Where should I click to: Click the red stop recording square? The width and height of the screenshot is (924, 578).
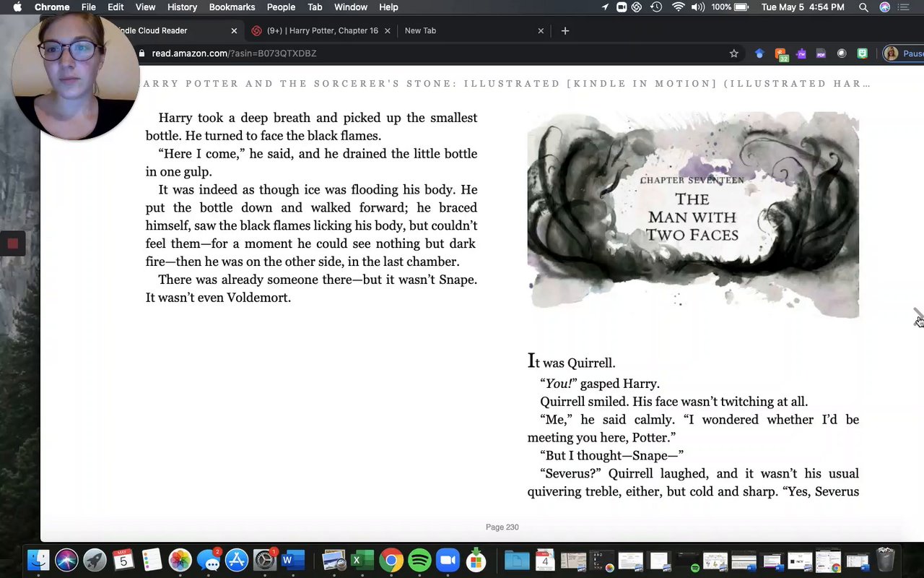pos(12,243)
